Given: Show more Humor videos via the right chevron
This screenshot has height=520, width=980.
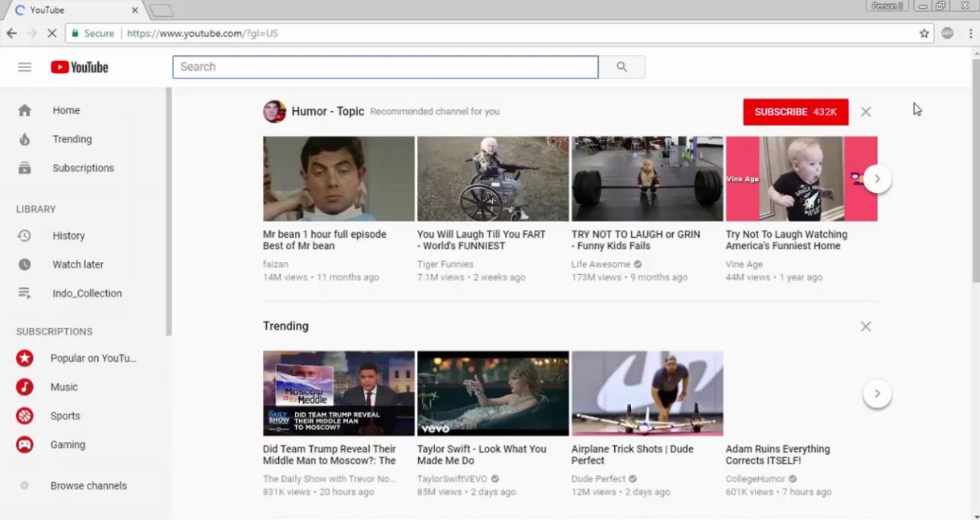Looking at the screenshot, I should pos(876,178).
